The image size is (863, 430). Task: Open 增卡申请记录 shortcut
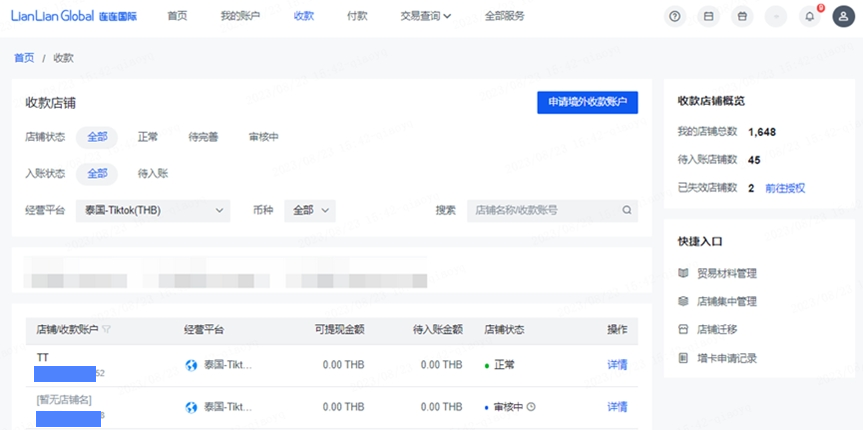click(x=727, y=358)
